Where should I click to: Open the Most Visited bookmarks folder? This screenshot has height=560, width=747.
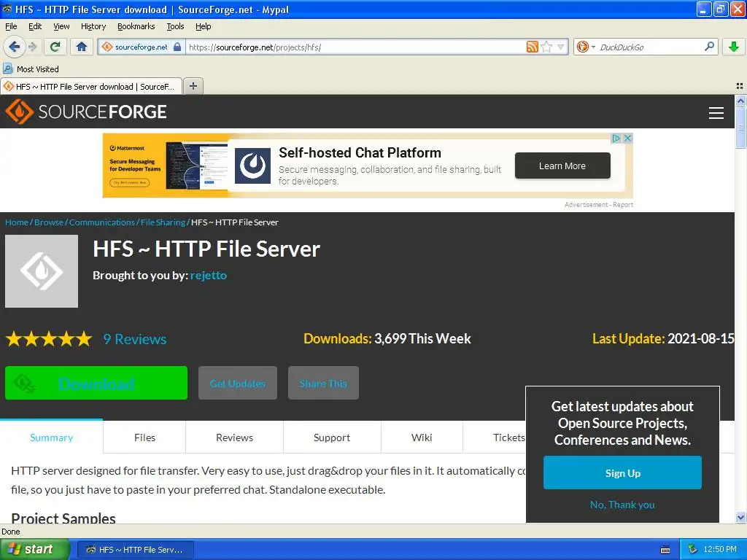point(31,69)
